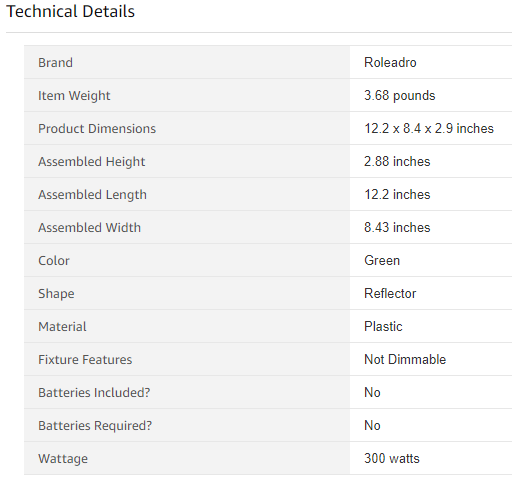Select the Assembled Height label
The image size is (512, 477).
coord(92,162)
